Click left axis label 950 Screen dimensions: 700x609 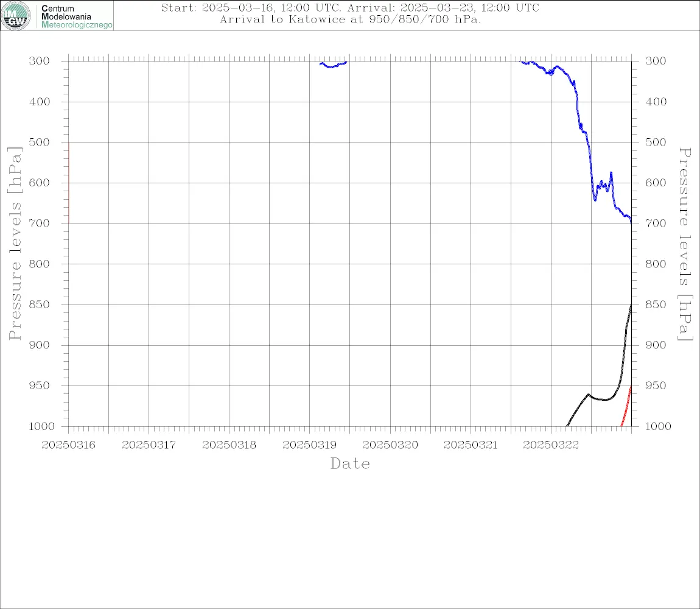40,385
